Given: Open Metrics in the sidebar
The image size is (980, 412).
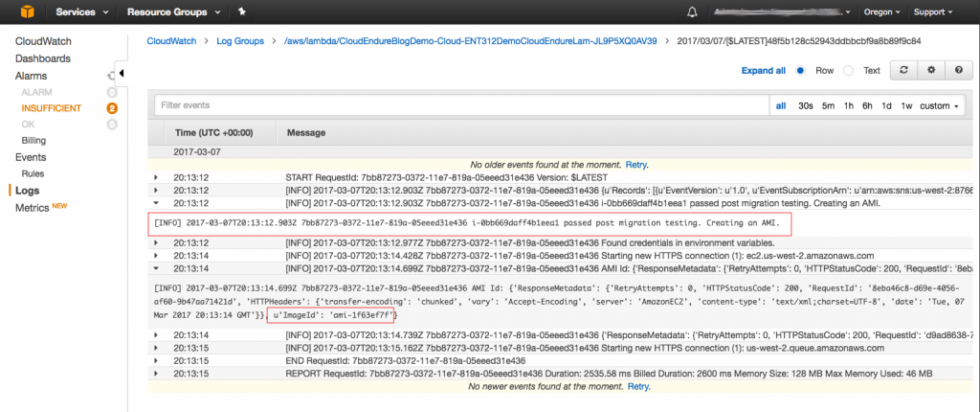Looking at the screenshot, I should [33, 208].
